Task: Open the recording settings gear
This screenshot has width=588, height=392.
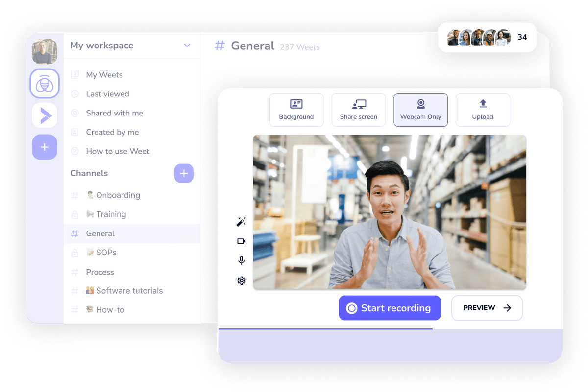Action: click(241, 281)
